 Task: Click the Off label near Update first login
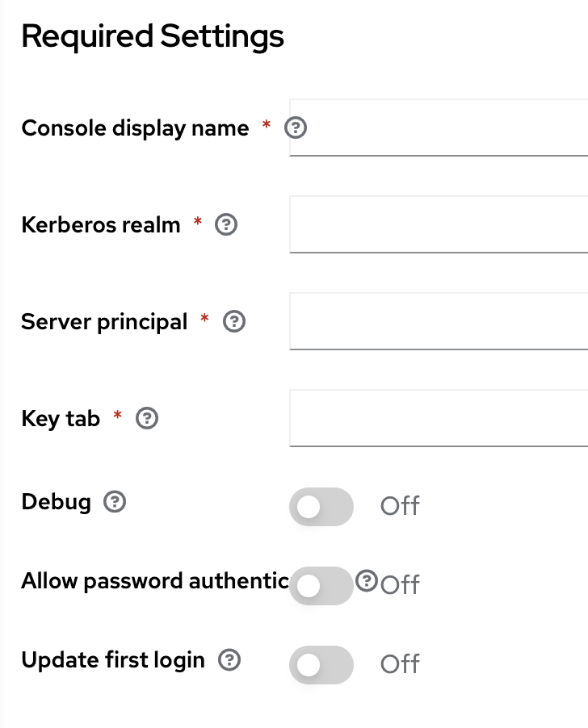click(x=399, y=664)
